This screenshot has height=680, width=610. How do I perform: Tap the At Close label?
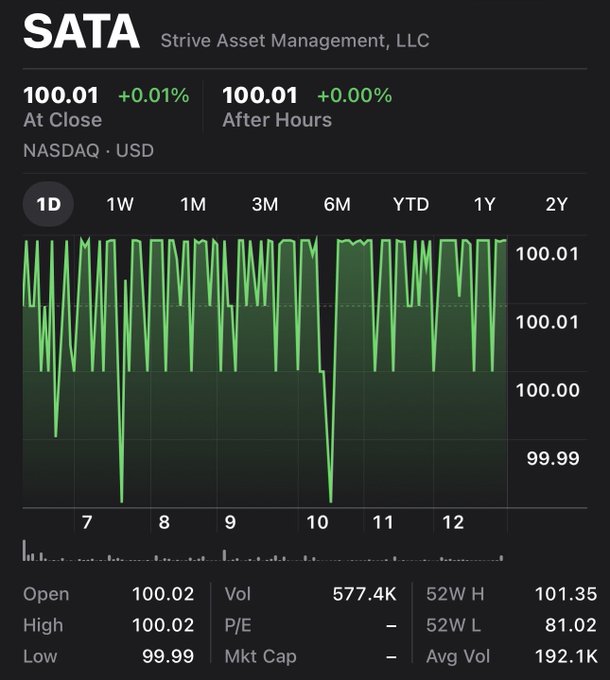click(62, 120)
